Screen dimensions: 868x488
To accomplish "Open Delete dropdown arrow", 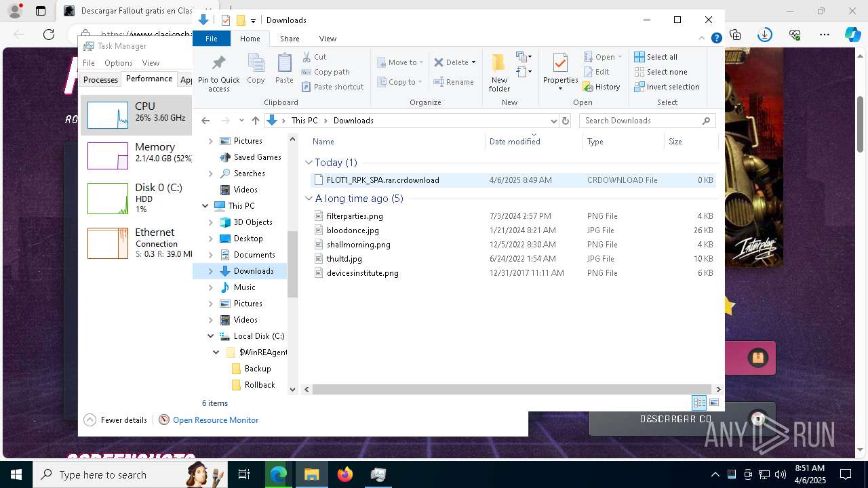I will [x=473, y=62].
